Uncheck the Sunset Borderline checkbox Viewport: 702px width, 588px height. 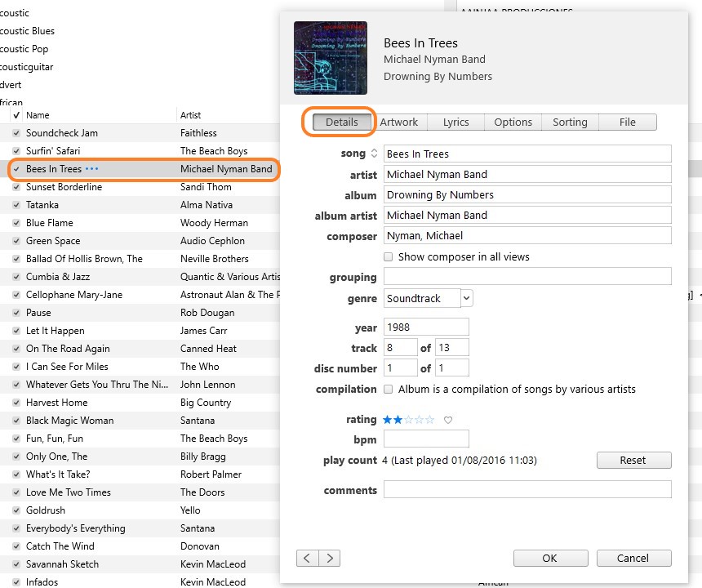(16, 187)
